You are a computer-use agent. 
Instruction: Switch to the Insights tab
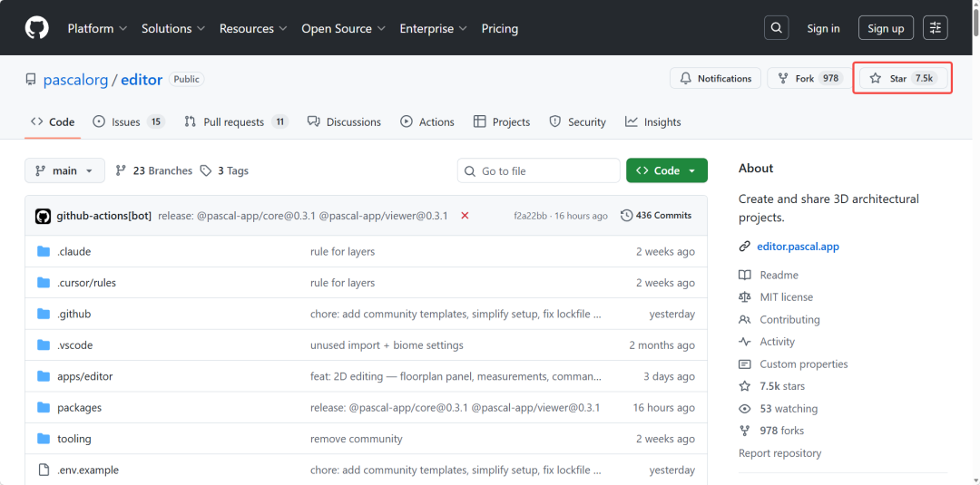click(653, 121)
